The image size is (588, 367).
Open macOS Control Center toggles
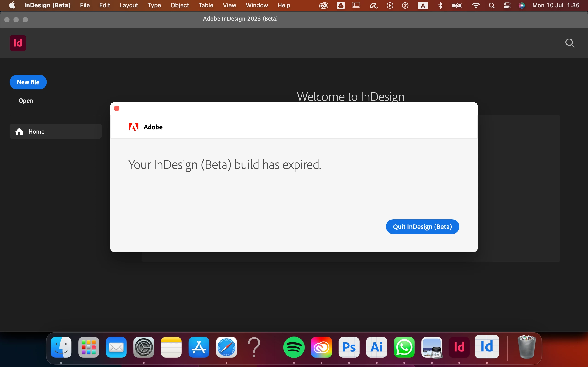[x=507, y=5]
